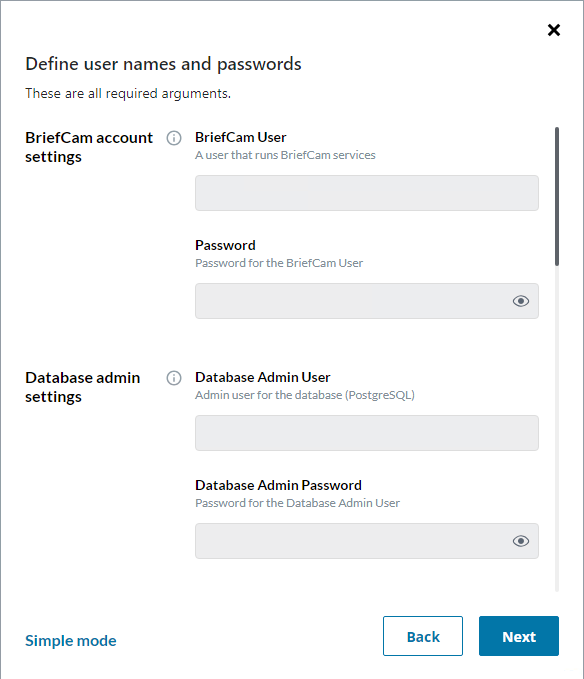Switch to Simple mode

(71, 640)
